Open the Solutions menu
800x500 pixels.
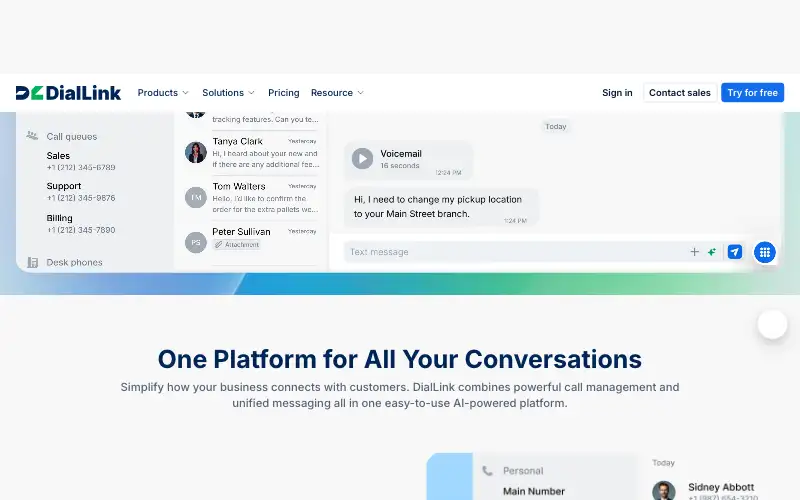[x=228, y=93]
